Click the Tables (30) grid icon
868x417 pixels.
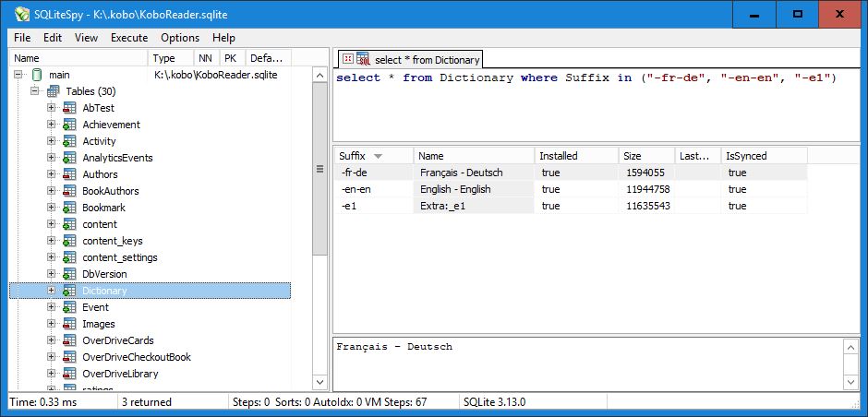54,91
